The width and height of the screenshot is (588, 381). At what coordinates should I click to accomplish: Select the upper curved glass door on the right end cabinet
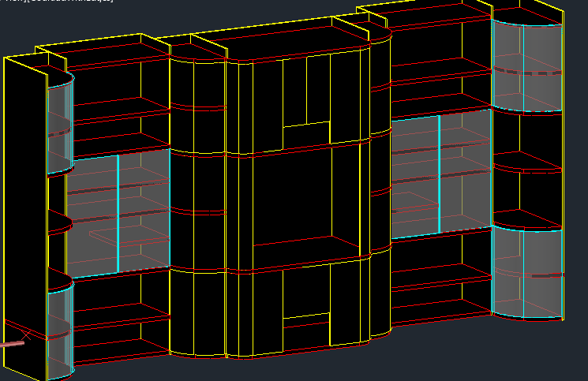pyautogui.click(x=527, y=66)
